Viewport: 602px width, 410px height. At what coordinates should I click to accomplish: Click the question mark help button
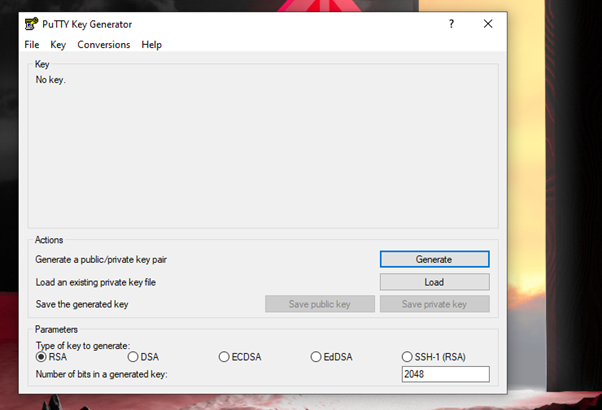coord(452,24)
